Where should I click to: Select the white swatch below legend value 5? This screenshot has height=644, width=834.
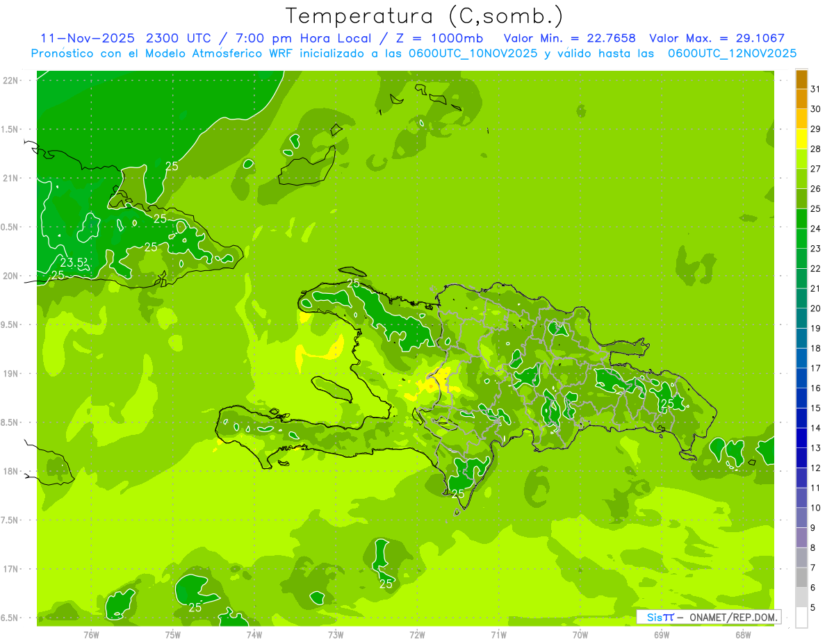(801, 618)
